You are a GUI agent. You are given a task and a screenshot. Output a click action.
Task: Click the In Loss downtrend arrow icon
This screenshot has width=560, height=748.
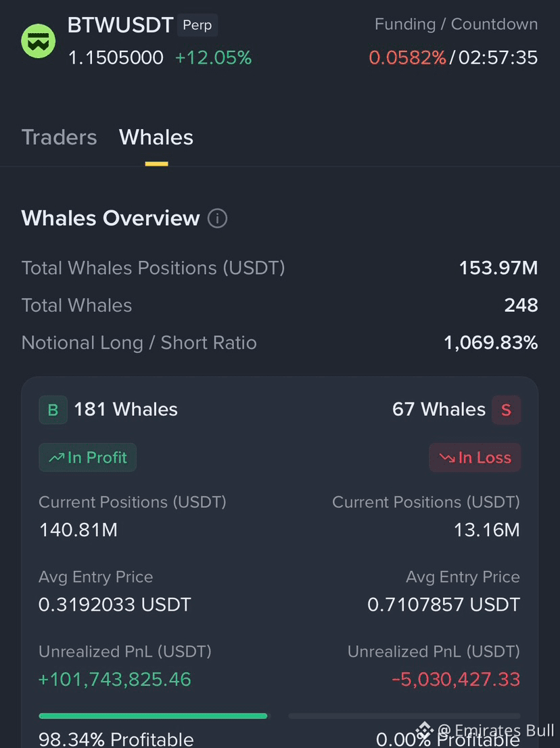(x=447, y=458)
